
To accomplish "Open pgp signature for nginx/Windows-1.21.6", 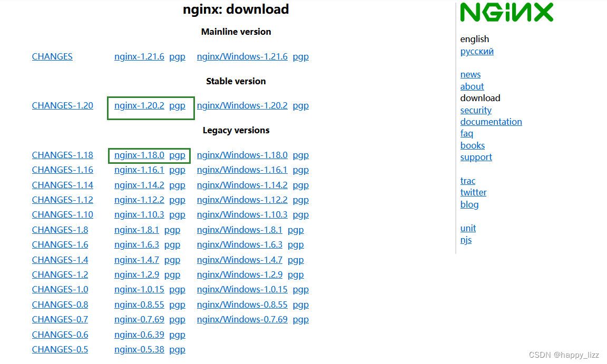I will (301, 56).
